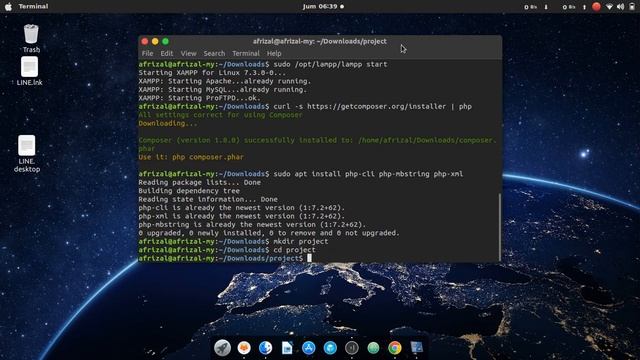This screenshot has height=360, width=640.
Task: Open the Terminal menu in the terminal window
Action: 246,53
